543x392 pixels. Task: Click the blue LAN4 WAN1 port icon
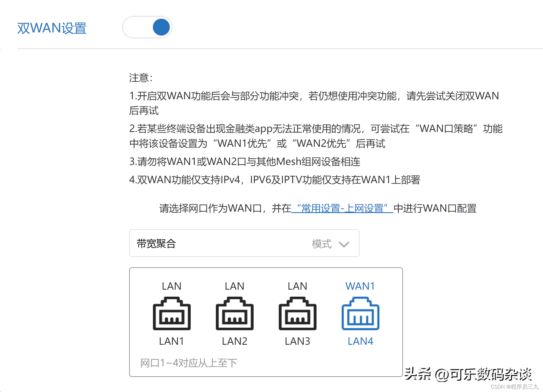360,314
